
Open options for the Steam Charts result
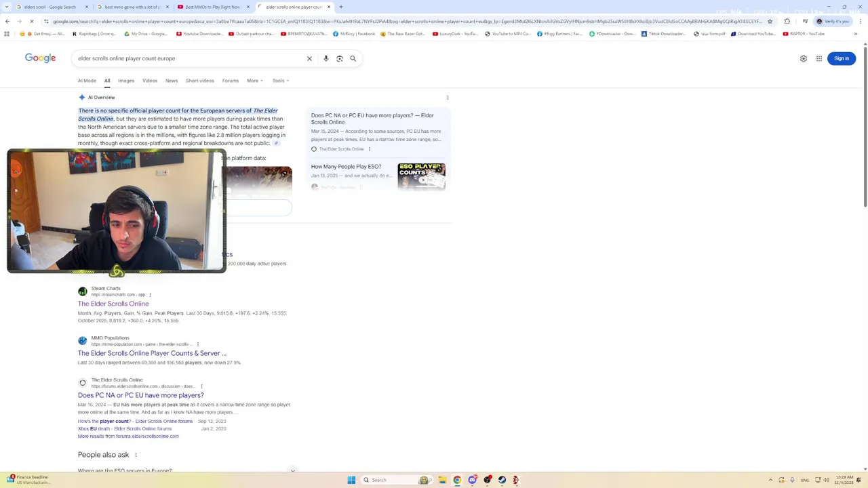[x=150, y=295]
